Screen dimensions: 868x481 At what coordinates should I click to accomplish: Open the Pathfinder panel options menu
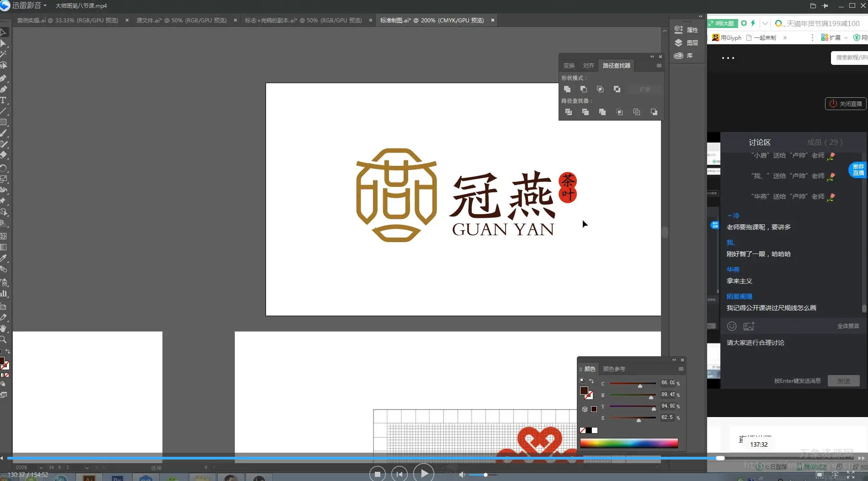(659, 66)
